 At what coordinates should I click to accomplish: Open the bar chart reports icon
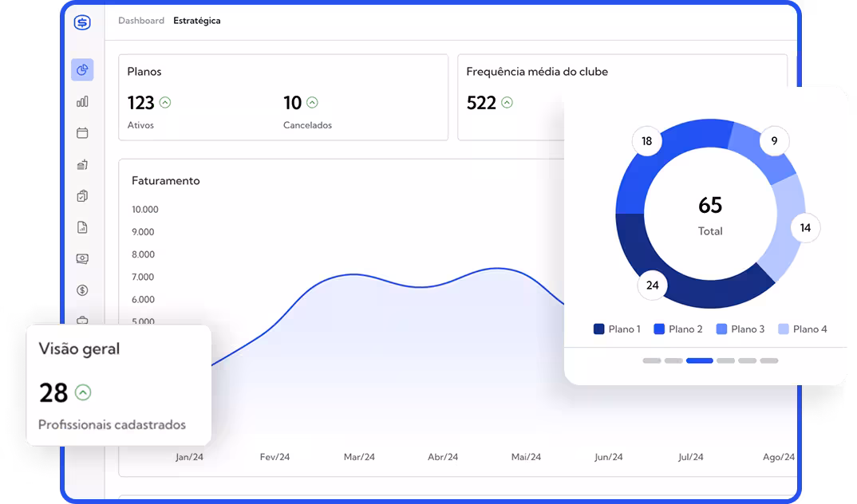(x=82, y=101)
